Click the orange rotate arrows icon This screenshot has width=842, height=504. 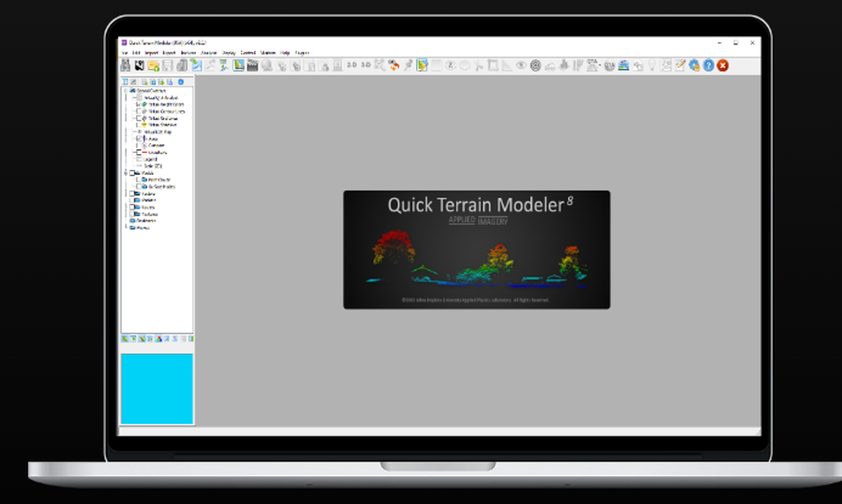pos(394,66)
